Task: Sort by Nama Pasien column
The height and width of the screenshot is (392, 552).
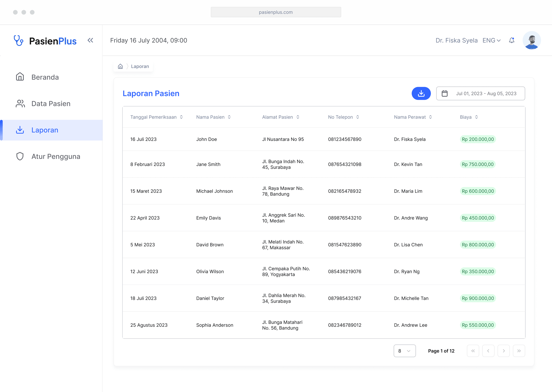Action: [x=229, y=117]
